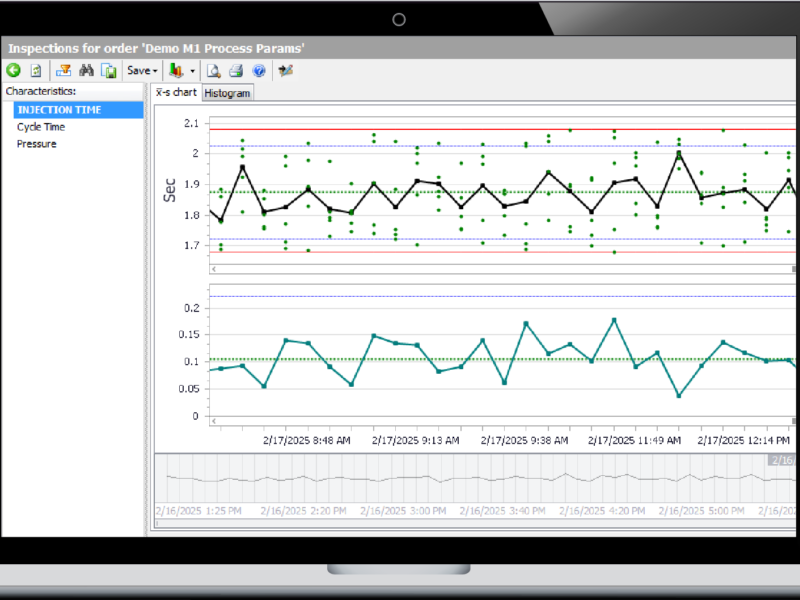Switch to the Histogram tab
This screenshot has height=600, width=800.
click(227, 92)
